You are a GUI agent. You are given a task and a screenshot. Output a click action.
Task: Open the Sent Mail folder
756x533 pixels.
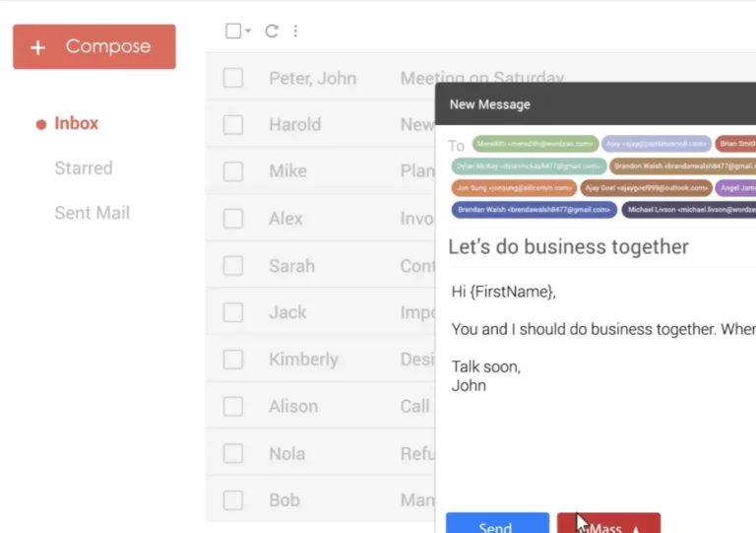coord(92,213)
